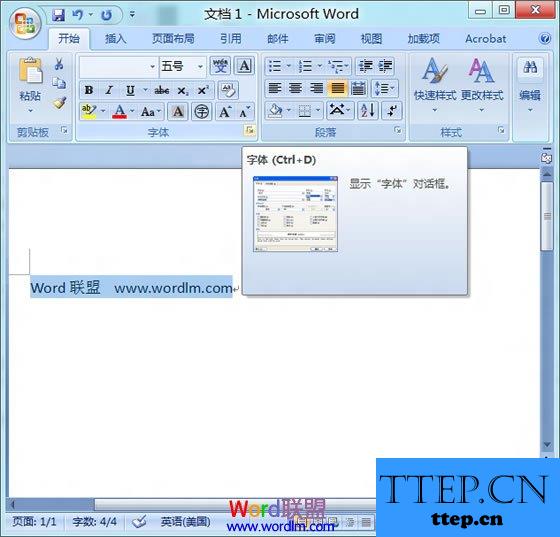560x537 pixels.
Task: Copy the selected text
Action: tap(59, 83)
